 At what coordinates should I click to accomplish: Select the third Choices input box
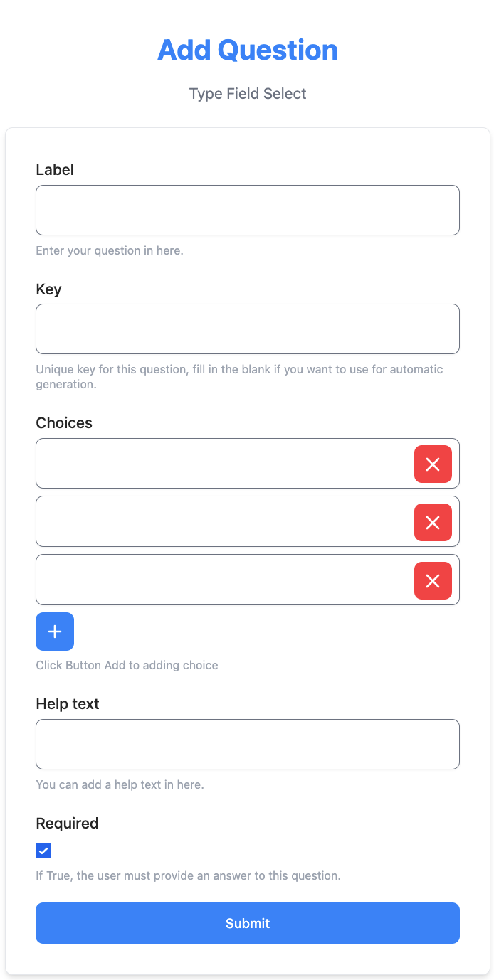click(x=224, y=580)
